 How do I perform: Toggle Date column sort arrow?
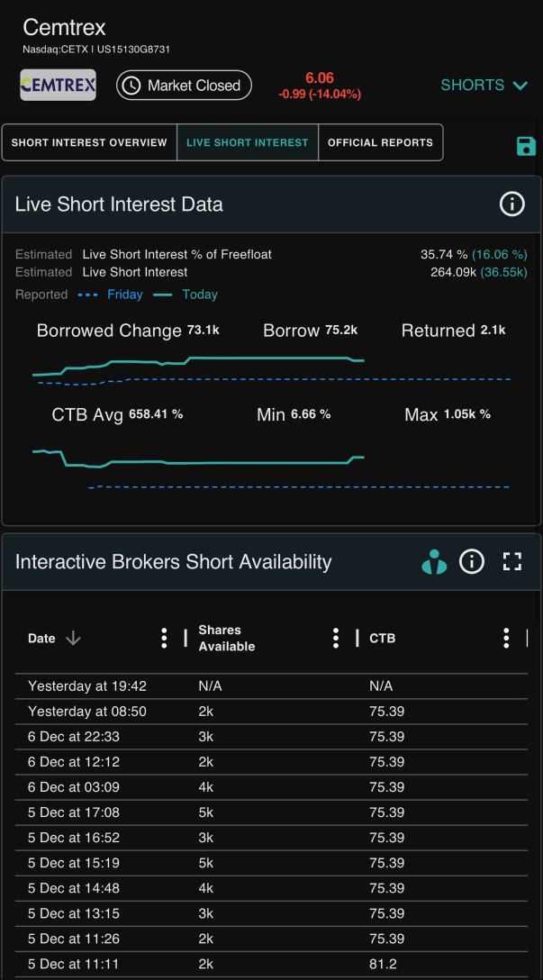[x=73, y=638]
